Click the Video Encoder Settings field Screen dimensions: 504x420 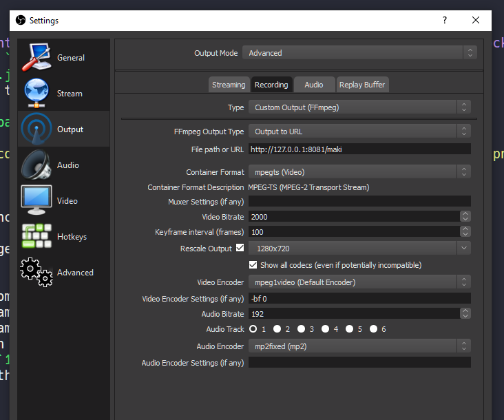coord(359,298)
